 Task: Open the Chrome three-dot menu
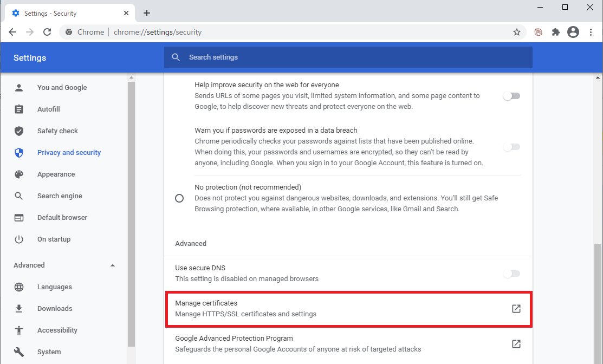coord(591,32)
